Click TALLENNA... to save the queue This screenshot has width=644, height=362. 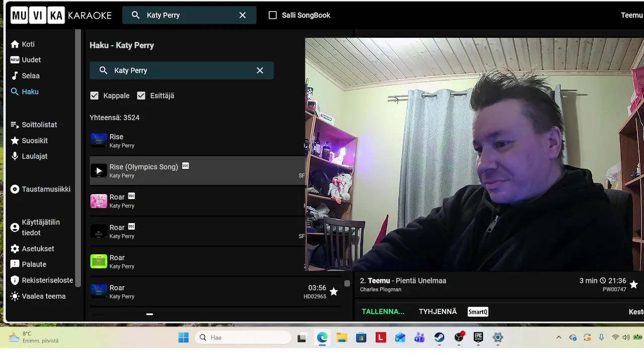pos(383,312)
